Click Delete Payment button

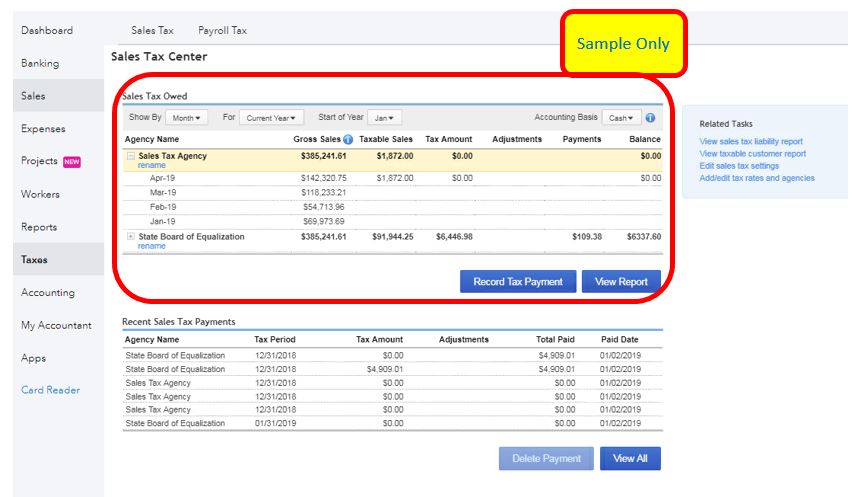tap(546, 458)
